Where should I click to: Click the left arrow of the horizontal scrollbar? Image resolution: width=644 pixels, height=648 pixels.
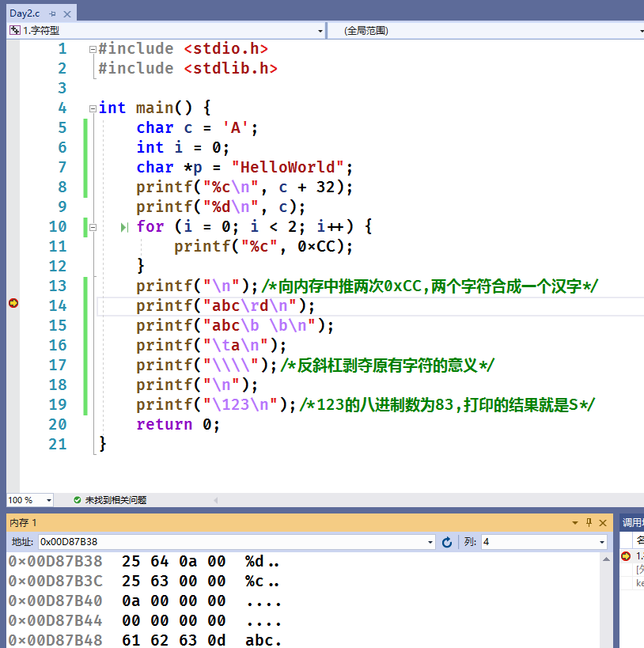point(216,501)
